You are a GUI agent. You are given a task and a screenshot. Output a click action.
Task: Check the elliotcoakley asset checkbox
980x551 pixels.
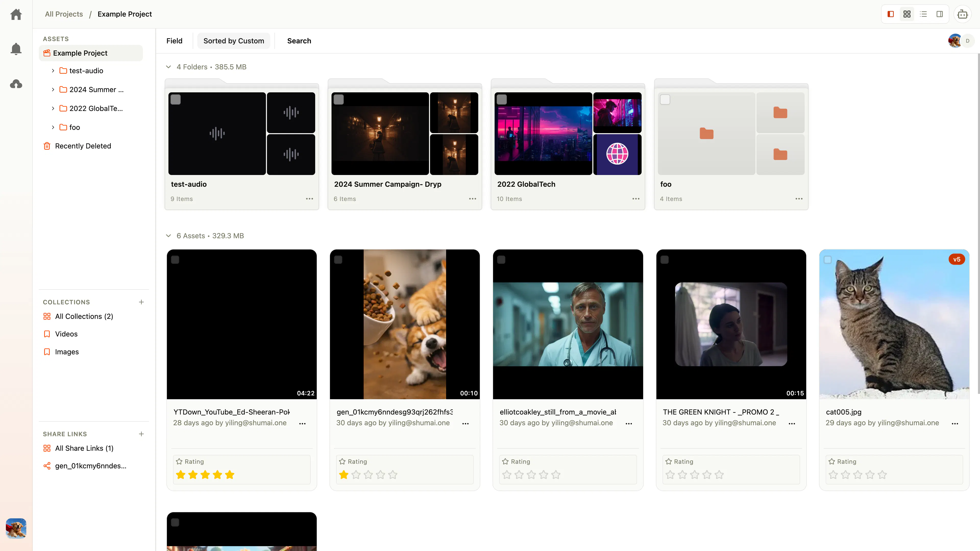tap(501, 260)
